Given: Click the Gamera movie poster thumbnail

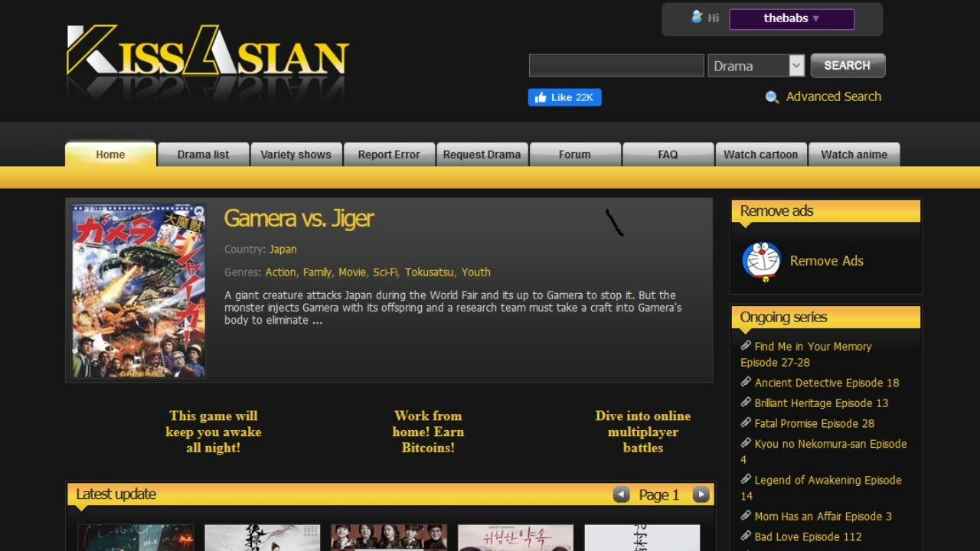Looking at the screenshot, I should tap(138, 289).
